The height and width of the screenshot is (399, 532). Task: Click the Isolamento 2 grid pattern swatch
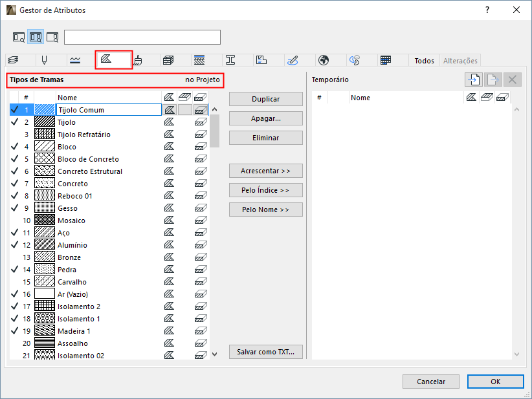pos(45,306)
